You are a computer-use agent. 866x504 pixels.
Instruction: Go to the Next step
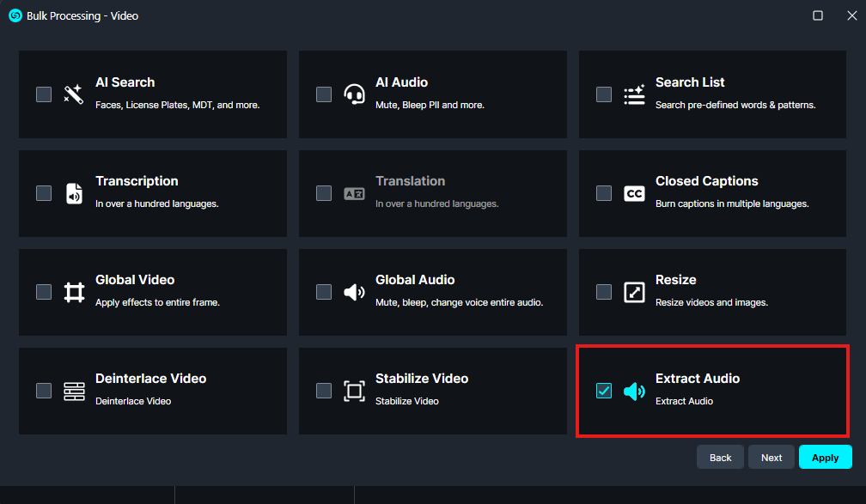[771, 458]
